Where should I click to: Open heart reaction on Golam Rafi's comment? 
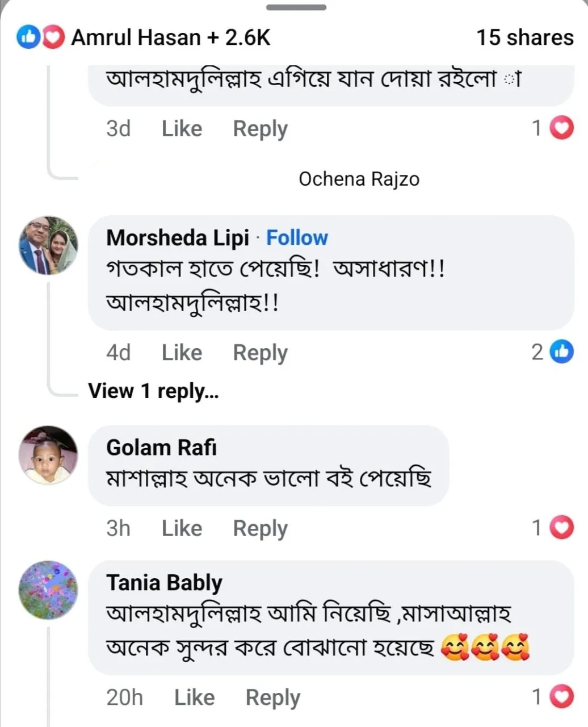tap(562, 528)
